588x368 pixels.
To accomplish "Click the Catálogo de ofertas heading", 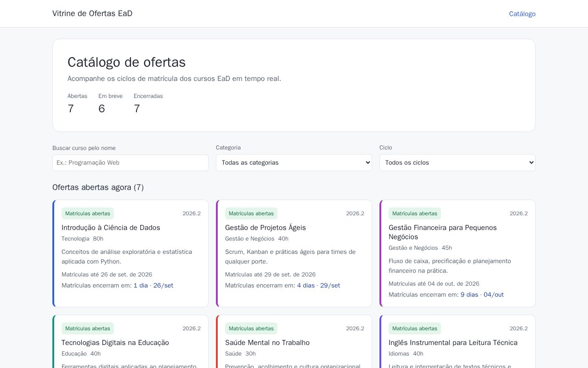I will pos(126,62).
